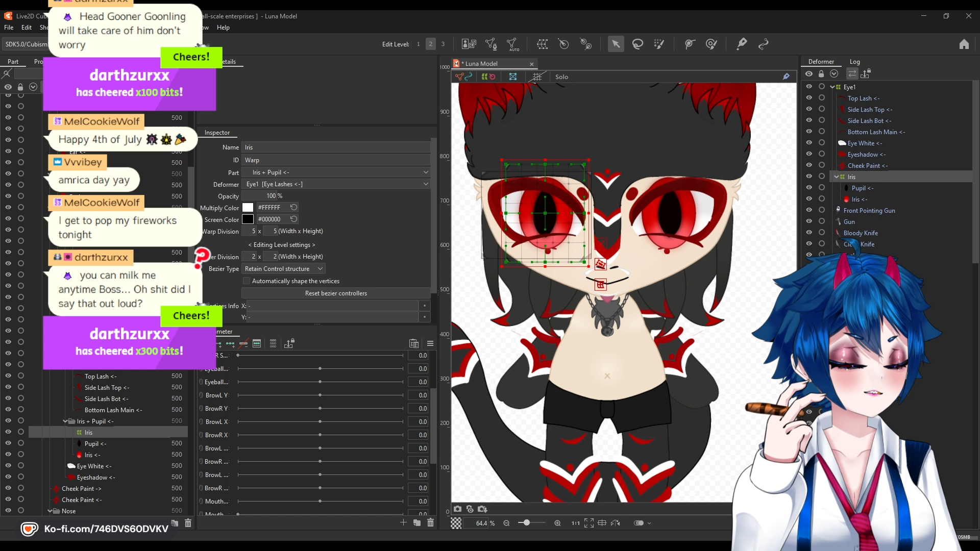Create a rotation deformer
Viewport: 980px width, 551px height.
coord(563,44)
